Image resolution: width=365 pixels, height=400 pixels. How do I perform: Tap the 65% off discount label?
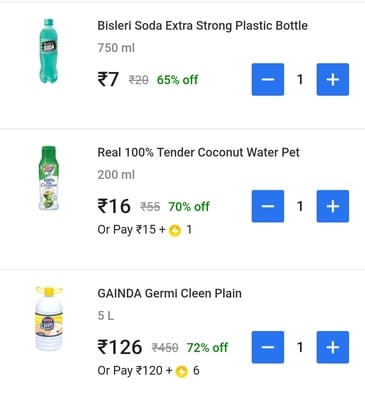coord(177,80)
